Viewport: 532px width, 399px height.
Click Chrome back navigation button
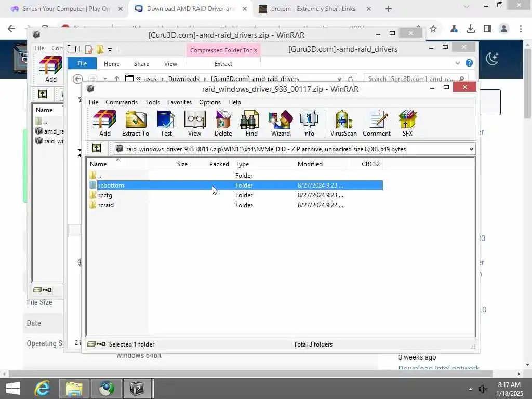pyautogui.click(x=11, y=29)
